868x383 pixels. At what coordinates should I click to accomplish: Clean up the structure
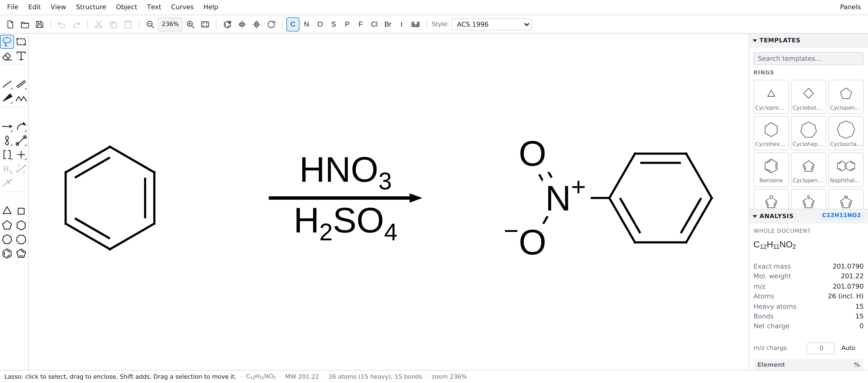click(228, 24)
